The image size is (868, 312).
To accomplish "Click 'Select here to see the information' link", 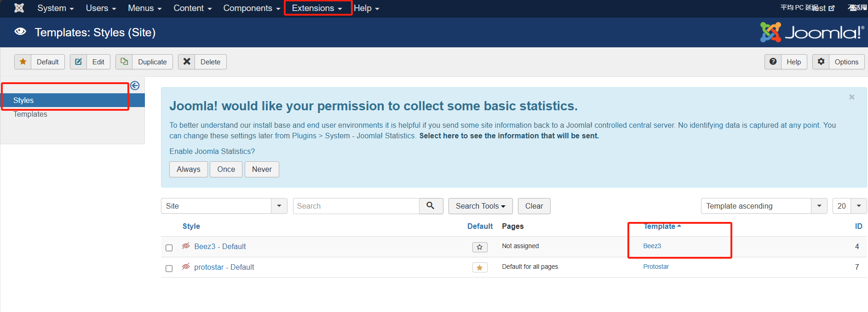I will [509, 136].
